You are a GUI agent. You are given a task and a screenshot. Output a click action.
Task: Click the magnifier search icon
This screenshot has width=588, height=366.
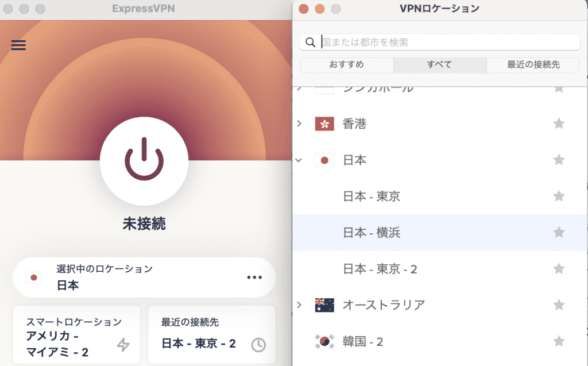pyautogui.click(x=310, y=42)
